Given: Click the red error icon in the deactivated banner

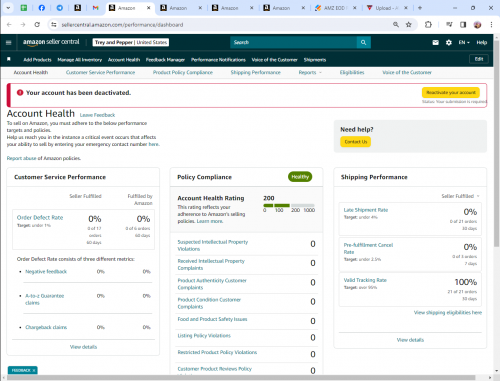Looking at the screenshot, I should click(x=20, y=93).
